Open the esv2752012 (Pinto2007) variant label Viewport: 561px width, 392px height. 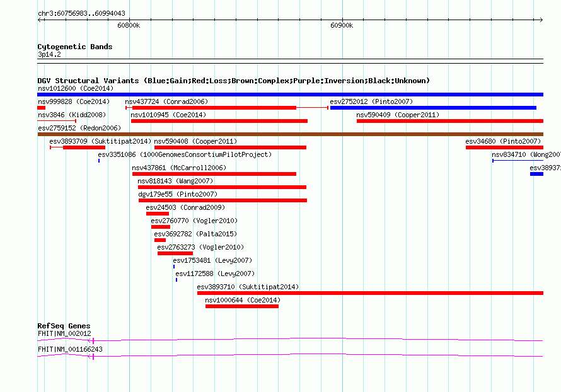[371, 101]
